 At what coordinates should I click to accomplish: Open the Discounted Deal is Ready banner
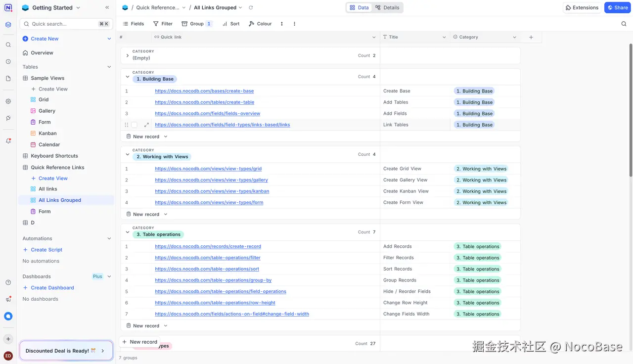click(66, 351)
